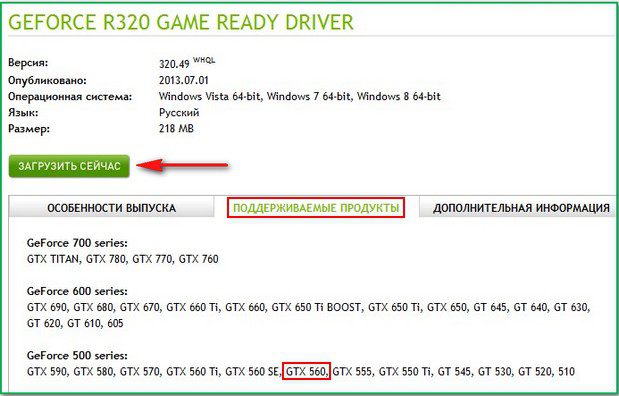
Task: Click the GeForce 500 series heading
Action: pos(77,355)
